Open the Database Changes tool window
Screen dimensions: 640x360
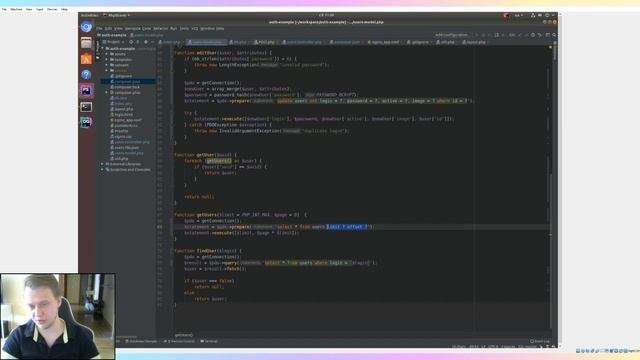[141, 341]
